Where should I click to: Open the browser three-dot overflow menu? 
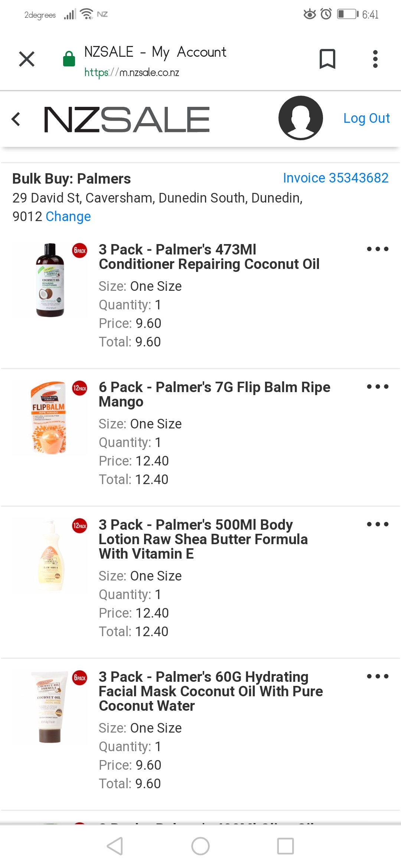pos(375,59)
